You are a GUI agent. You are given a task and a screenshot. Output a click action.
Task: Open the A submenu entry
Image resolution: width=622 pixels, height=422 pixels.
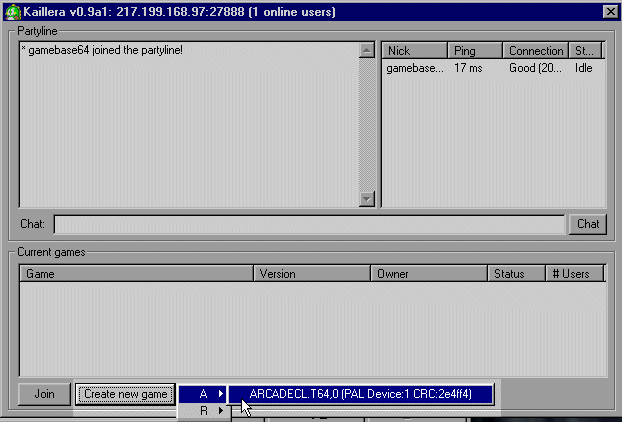pos(203,394)
